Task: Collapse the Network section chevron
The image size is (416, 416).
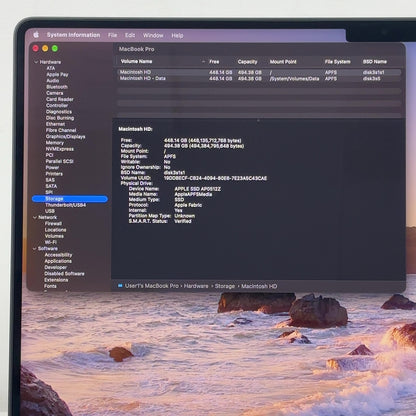Action: (x=35, y=217)
